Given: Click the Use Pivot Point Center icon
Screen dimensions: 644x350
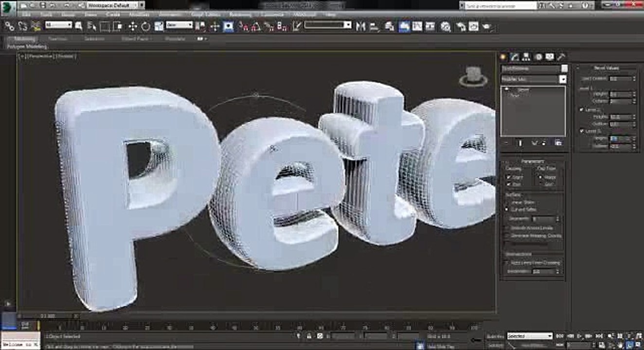Looking at the screenshot, I should click(x=201, y=26).
